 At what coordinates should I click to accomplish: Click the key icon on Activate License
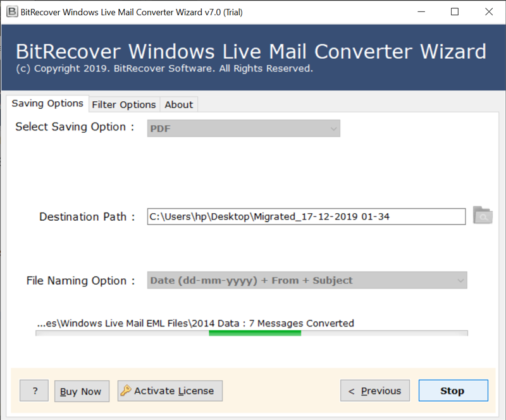point(126,391)
